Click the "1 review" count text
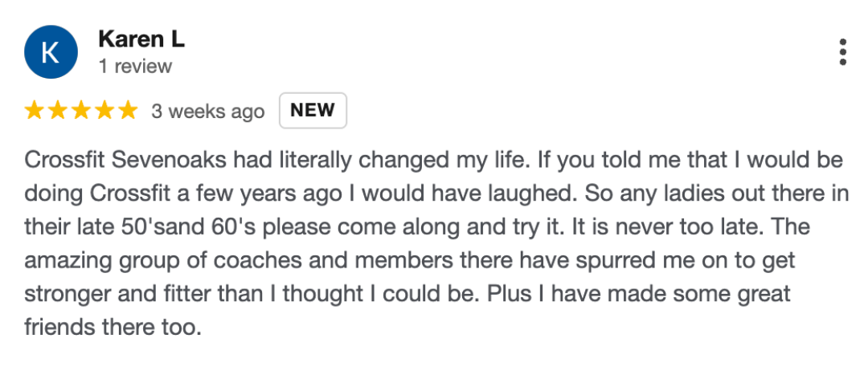Viewport: 868px width, 367px height. pyautogui.click(x=135, y=67)
